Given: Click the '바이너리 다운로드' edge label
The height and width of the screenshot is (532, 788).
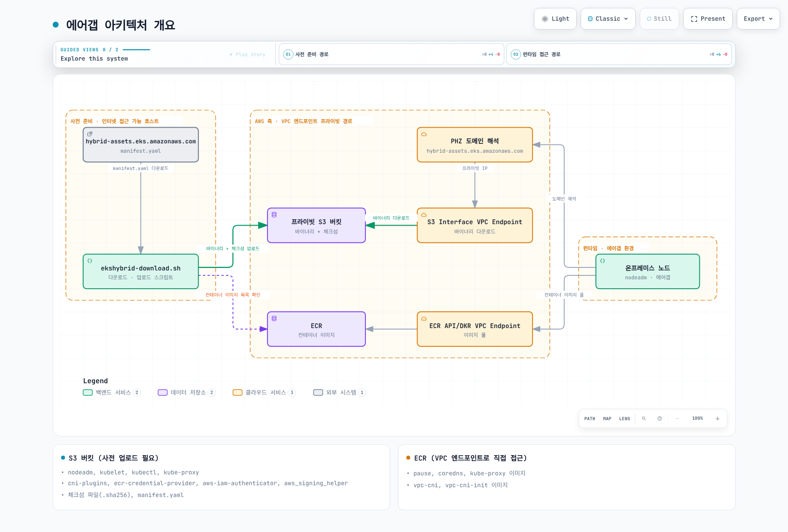Looking at the screenshot, I should 391,218.
